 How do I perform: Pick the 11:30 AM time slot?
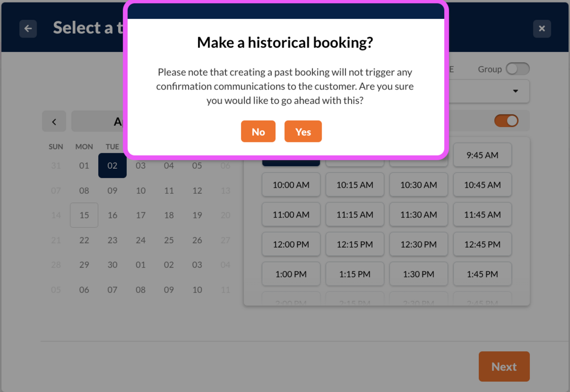click(418, 215)
